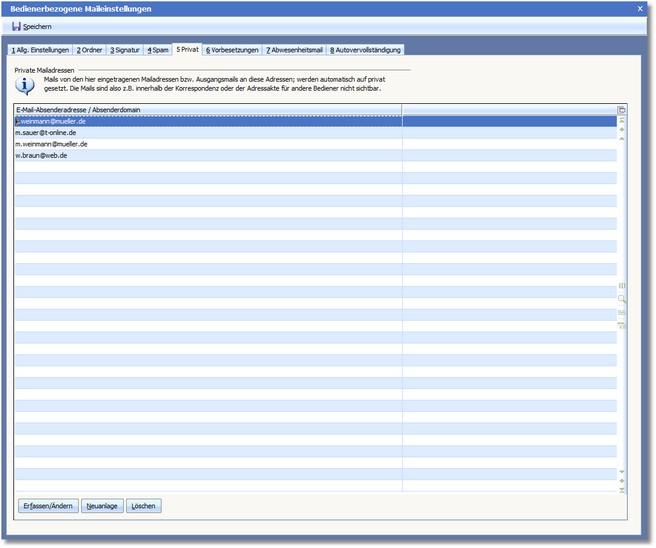Screen dimensions: 656x548
Task: Open the Ordner tab
Action: tap(89, 49)
